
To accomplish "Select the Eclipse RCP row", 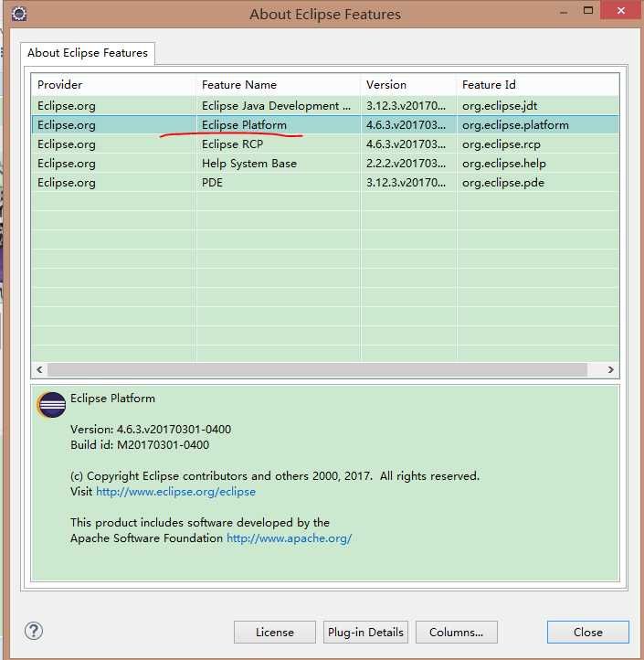I will 324,144.
